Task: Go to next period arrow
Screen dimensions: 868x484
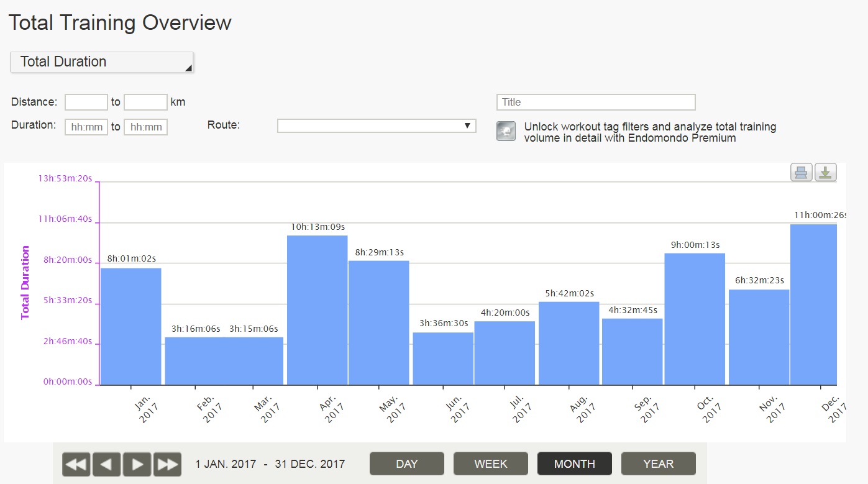Action: tap(137, 464)
